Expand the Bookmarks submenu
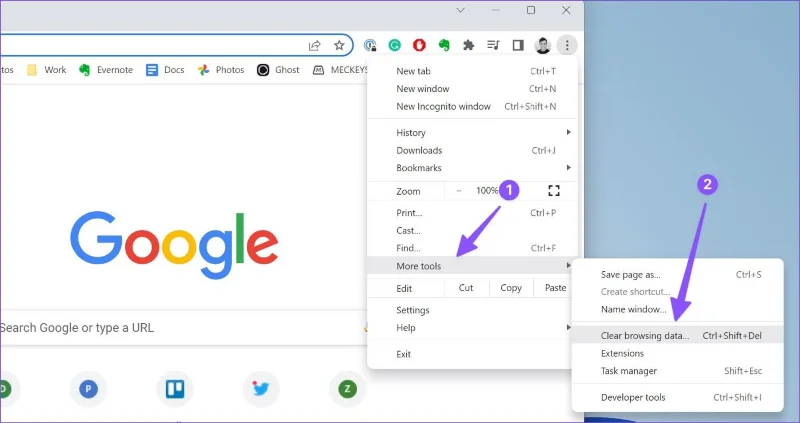 (x=472, y=168)
